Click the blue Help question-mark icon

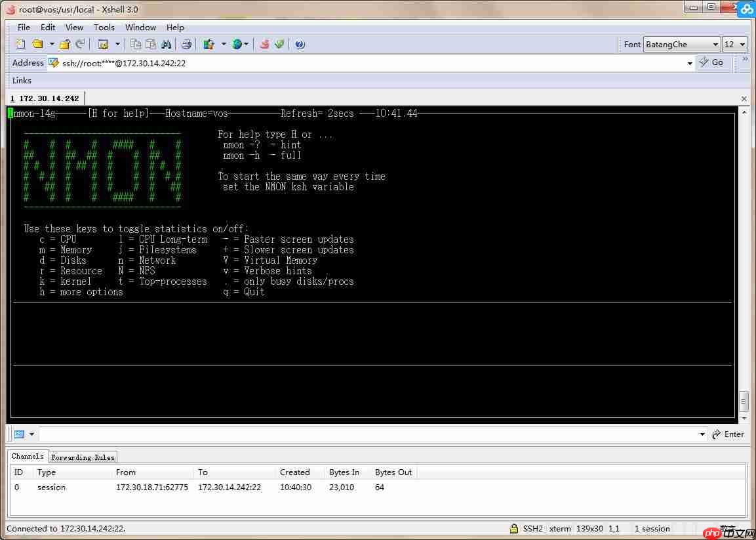pos(300,45)
